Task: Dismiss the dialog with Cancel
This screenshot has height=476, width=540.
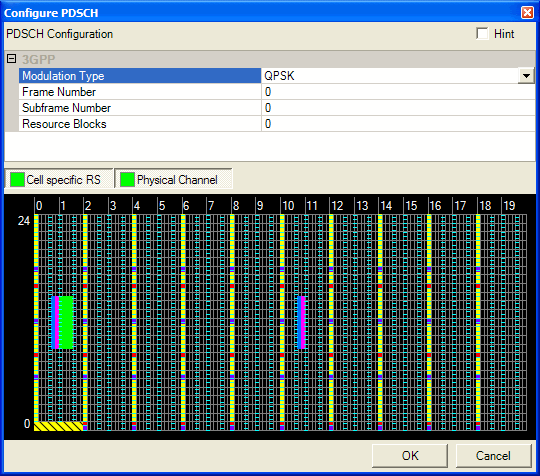Action: point(494,456)
